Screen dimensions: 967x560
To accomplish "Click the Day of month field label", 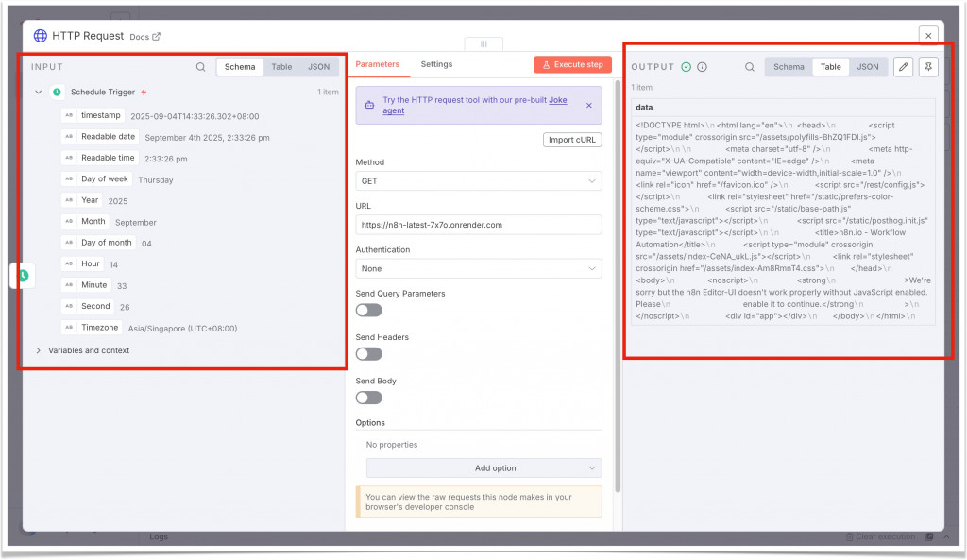I will 106,243.
